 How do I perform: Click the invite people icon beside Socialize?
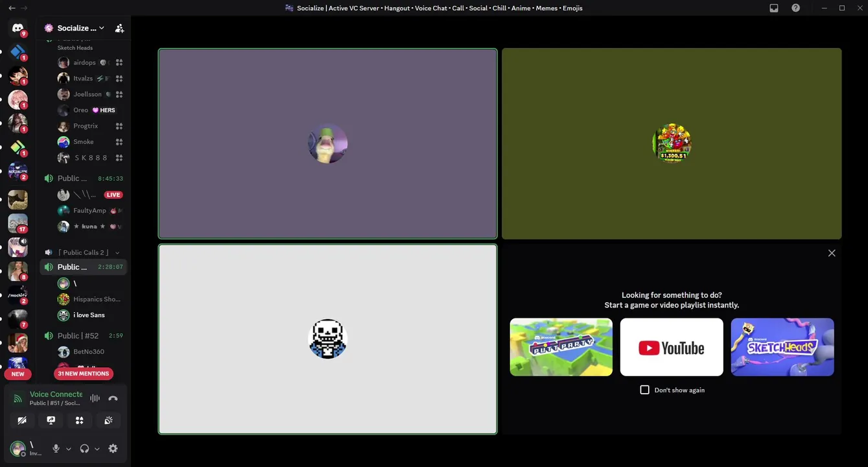pyautogui.click(x=119, y=29)
